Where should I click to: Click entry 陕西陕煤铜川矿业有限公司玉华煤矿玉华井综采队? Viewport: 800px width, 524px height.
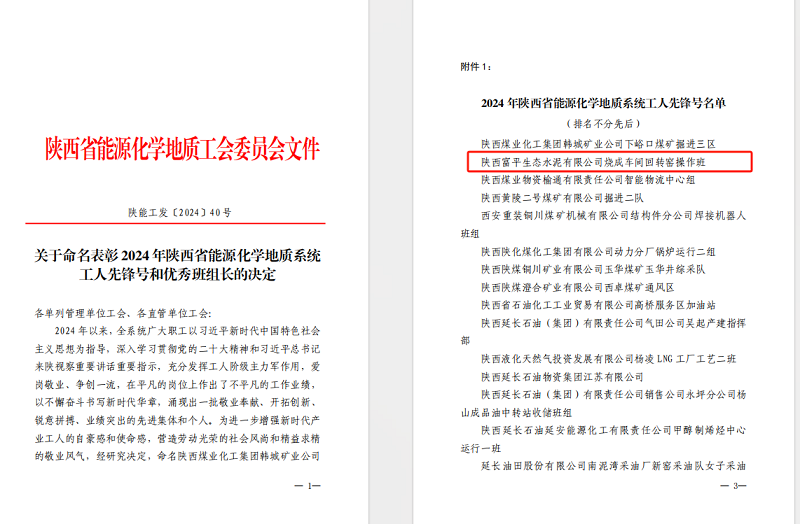point(593,269)
